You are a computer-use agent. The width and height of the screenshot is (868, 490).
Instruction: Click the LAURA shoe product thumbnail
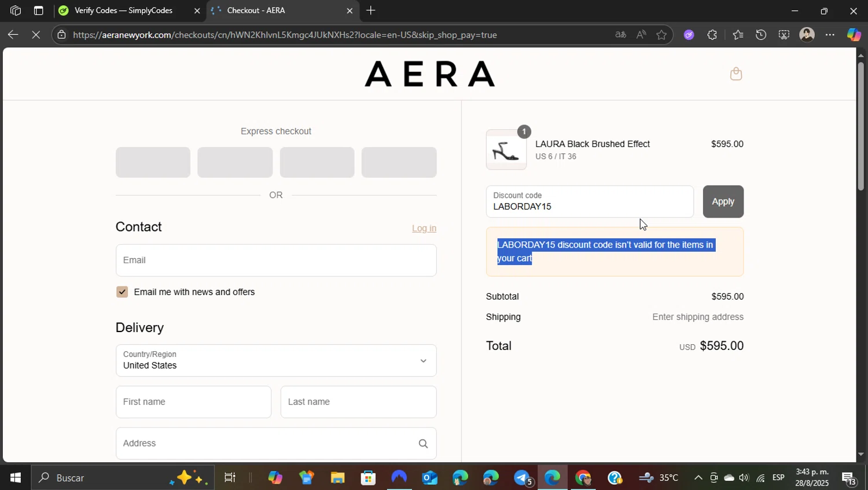pos(506,150)
